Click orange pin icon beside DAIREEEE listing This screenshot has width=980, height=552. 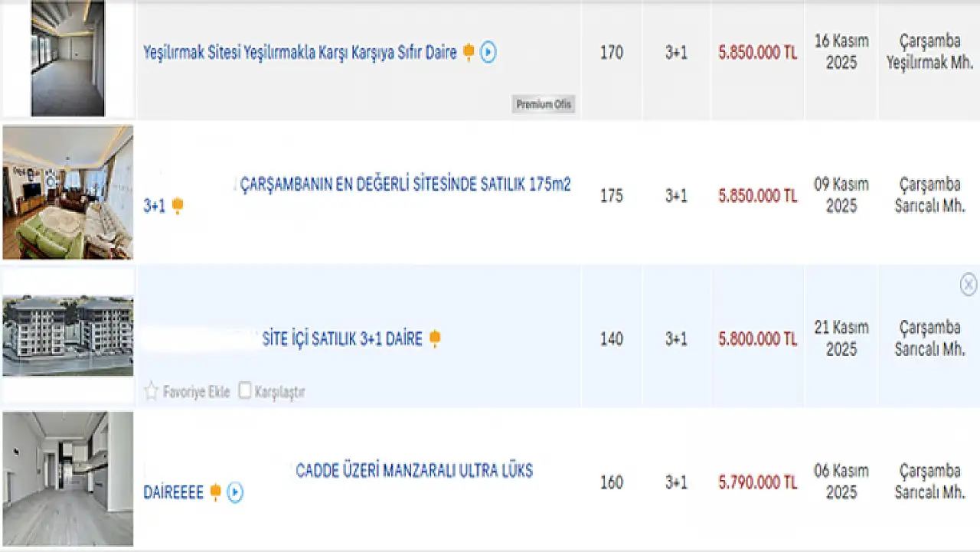tap(216, 492)
